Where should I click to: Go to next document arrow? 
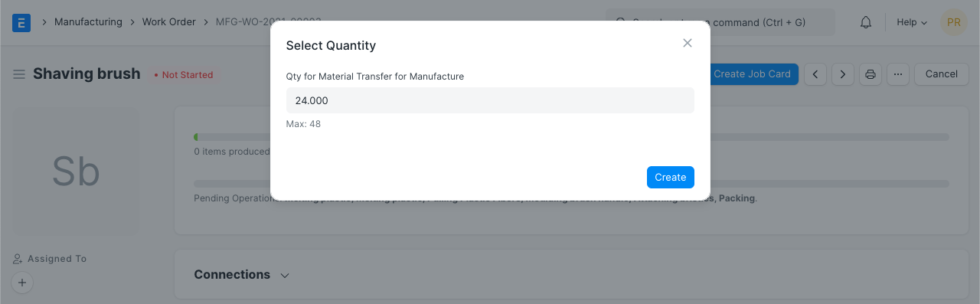tap(843, 74)
